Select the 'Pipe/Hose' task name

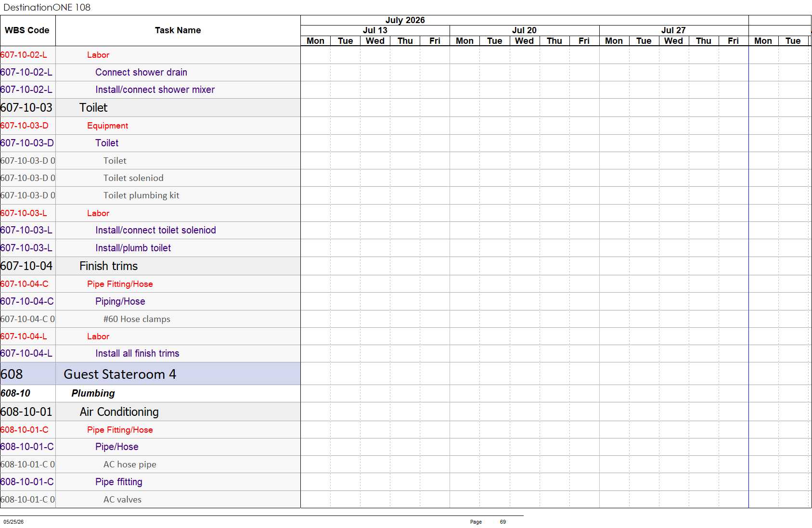[x=116, y=447]
